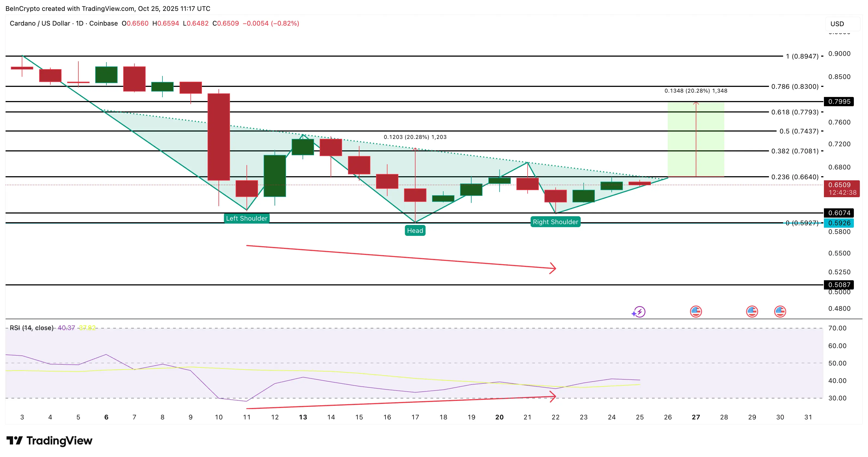Click the US flag event on Oct 30
Viewport: 868px width, 457px height.
pyautogui.click(x=780, y=312)
